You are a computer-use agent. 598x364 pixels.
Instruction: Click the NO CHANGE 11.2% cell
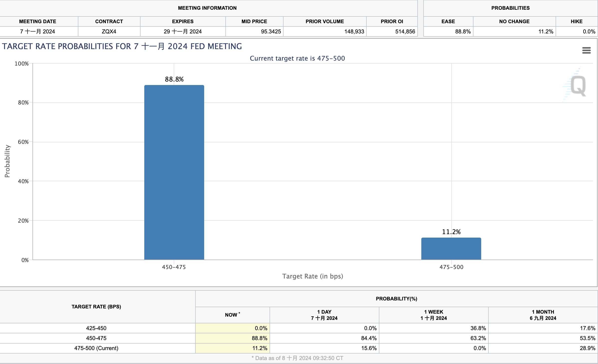pyautogui.click(x=546, y=32)
